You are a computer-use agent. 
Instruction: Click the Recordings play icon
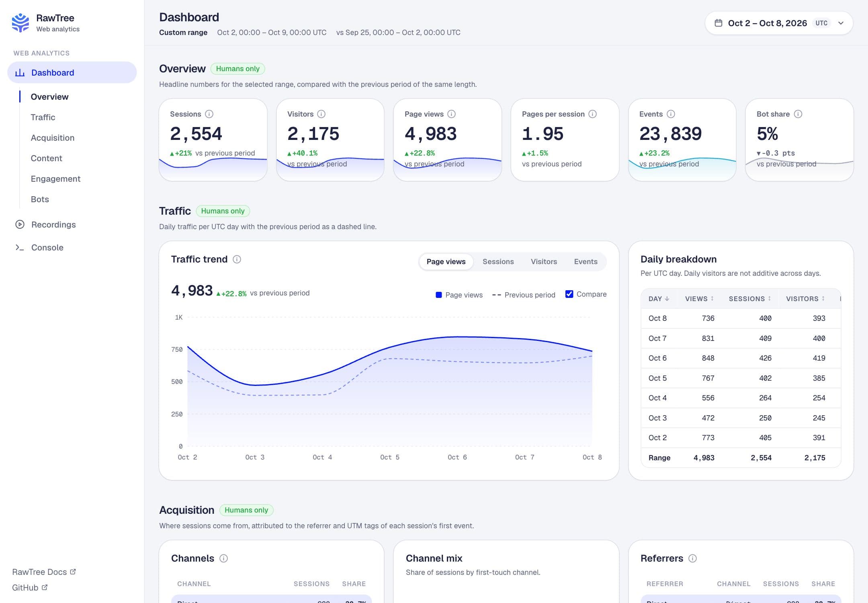pos(20,225)
